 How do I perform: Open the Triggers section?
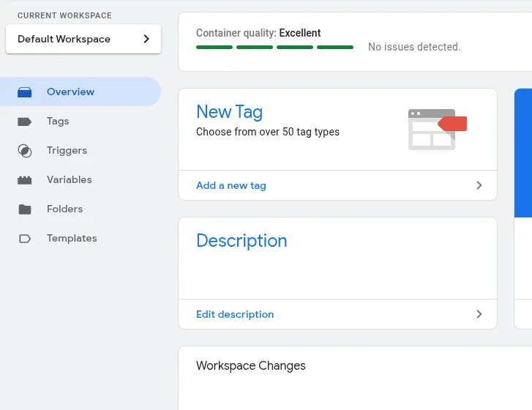80,150
